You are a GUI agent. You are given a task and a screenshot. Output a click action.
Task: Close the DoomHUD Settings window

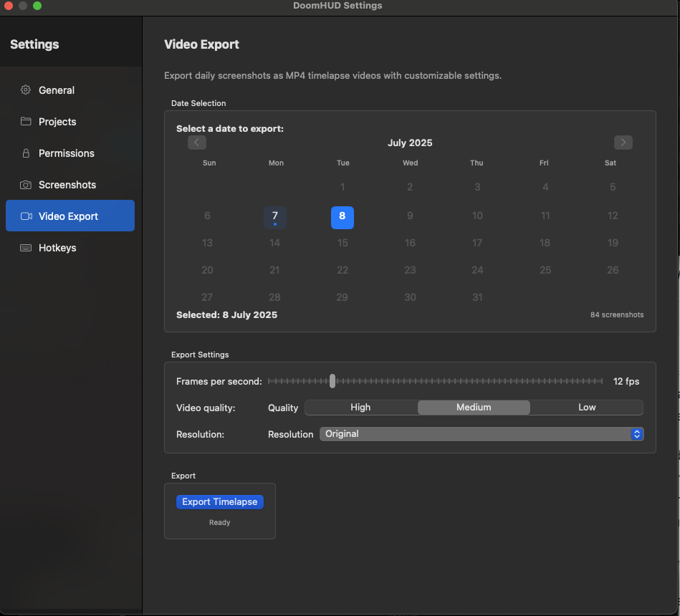click(8, 6)
